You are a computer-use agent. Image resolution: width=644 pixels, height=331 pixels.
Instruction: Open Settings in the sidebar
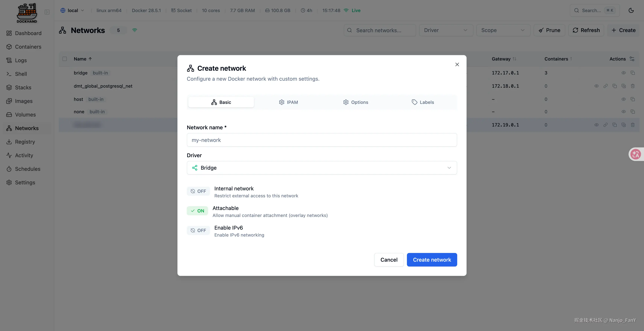pyautogui.click(x=27, y=182)
